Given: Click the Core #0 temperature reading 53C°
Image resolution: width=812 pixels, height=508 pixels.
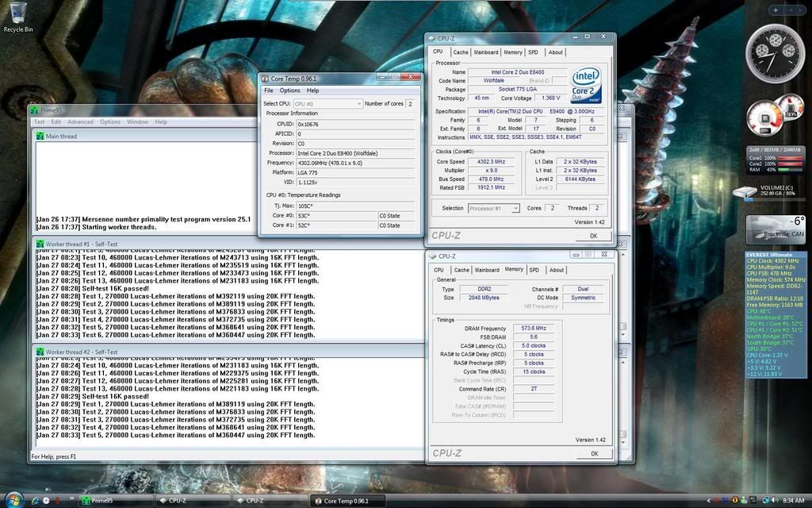Looking at the screenshot, I should 336,216.
